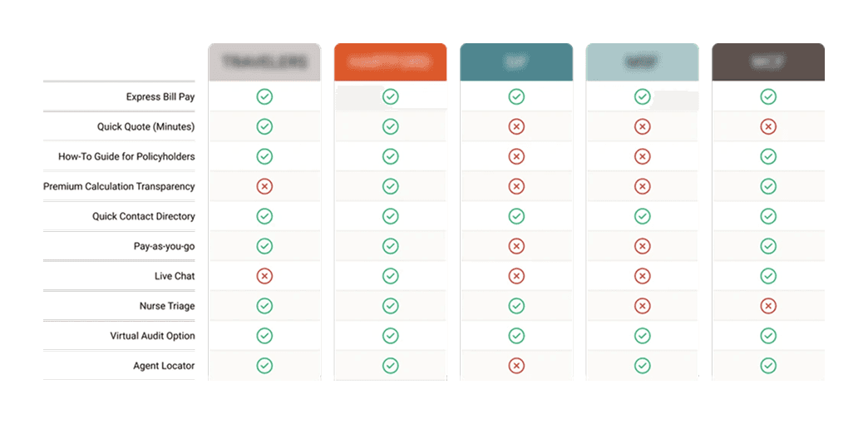Select the Quick Contact Directory row label
868x424 pixels.
(143, 216)
